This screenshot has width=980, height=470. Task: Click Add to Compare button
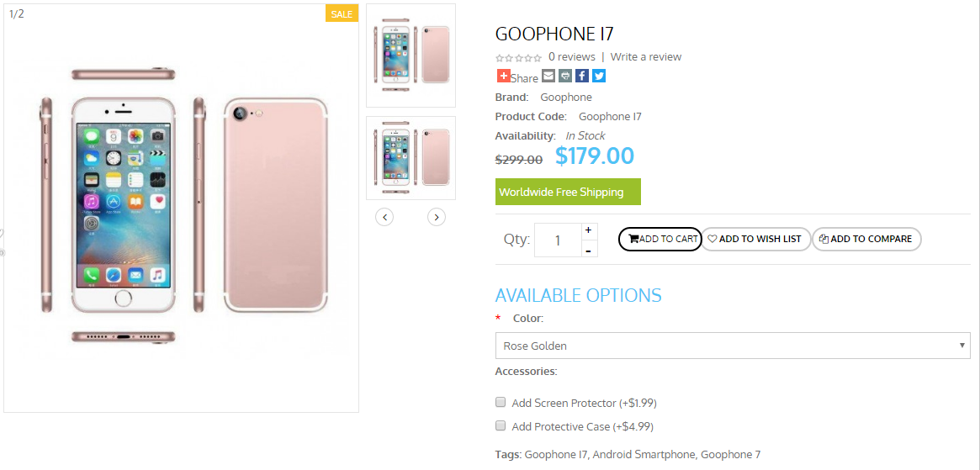click(866, 239)
